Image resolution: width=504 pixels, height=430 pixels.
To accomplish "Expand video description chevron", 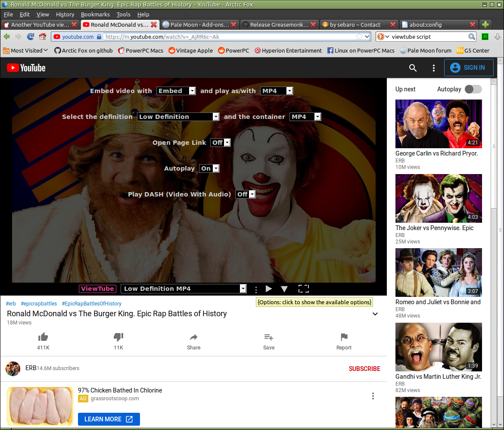I will (375, 314).
